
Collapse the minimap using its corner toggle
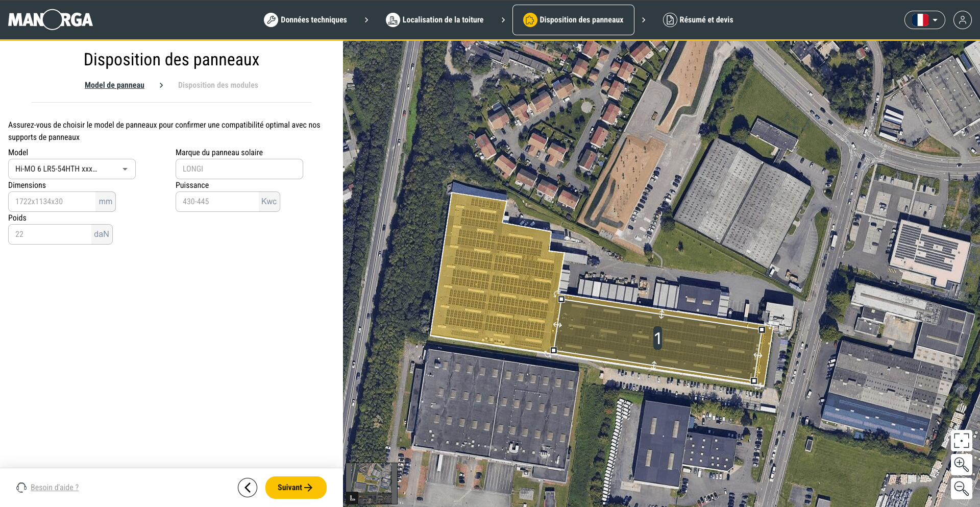352,498
